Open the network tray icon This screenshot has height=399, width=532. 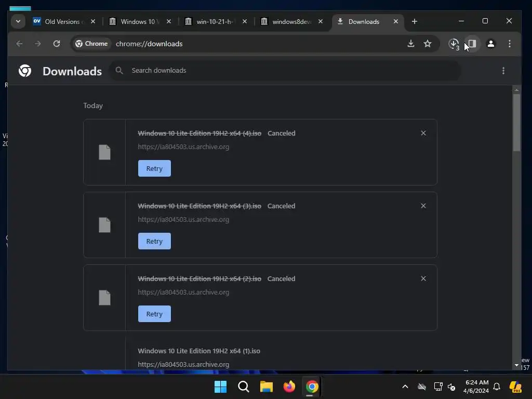(438, 387)
